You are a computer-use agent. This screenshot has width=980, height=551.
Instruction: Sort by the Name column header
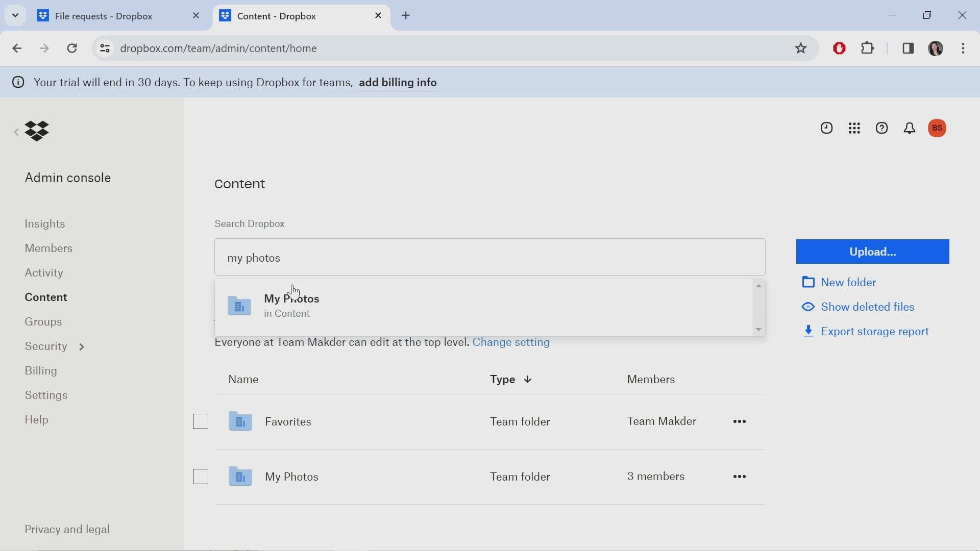coord(243,379)
